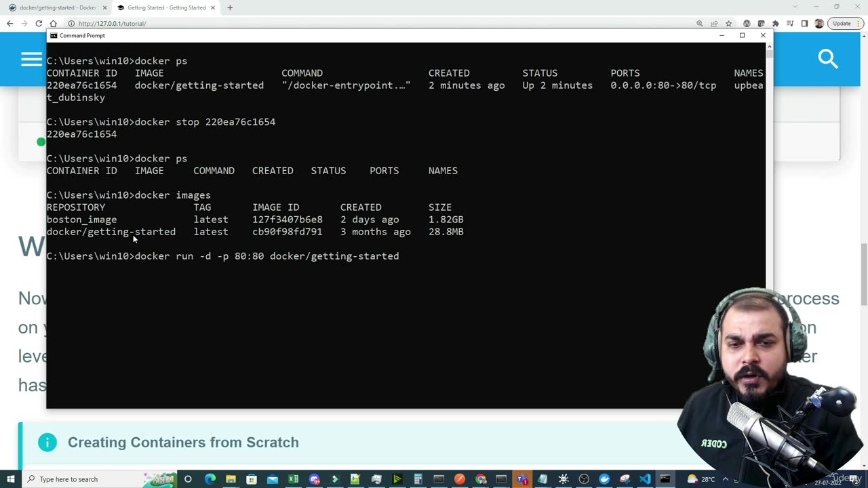Open Command Prompt taskbar icon
Viewport: 868px width, 488px height.
pos(665,479)
